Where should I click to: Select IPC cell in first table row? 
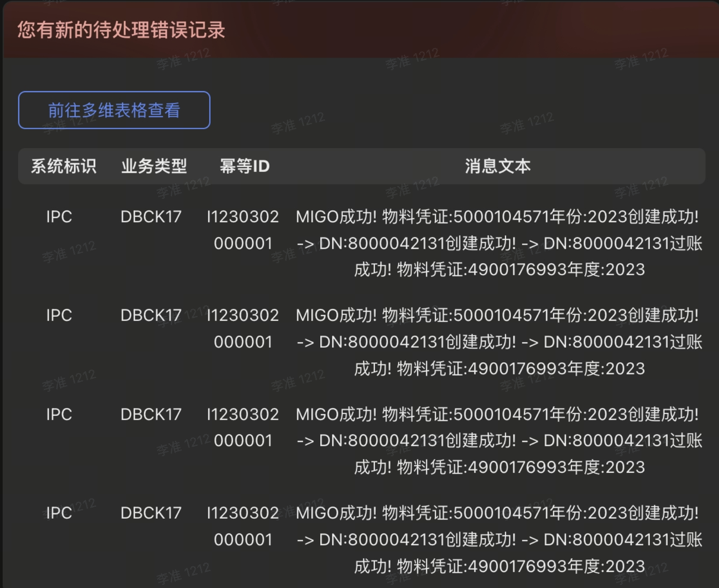coord(59,217)
